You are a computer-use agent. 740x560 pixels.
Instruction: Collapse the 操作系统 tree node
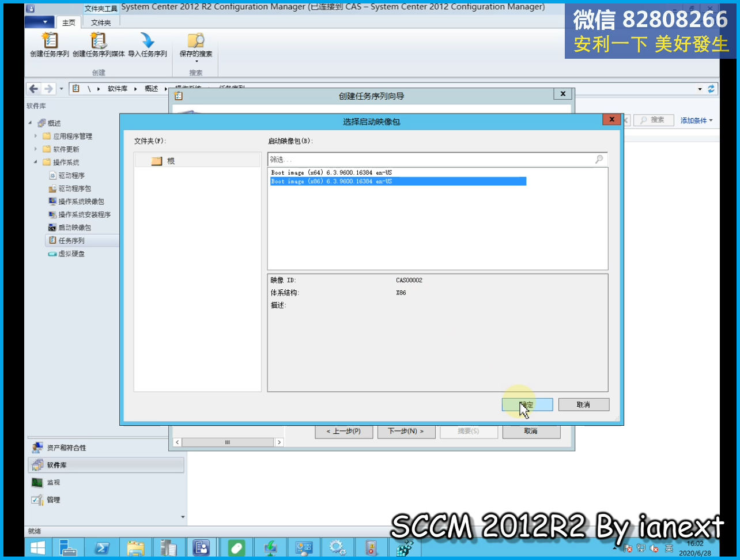[x=36, y=162]
